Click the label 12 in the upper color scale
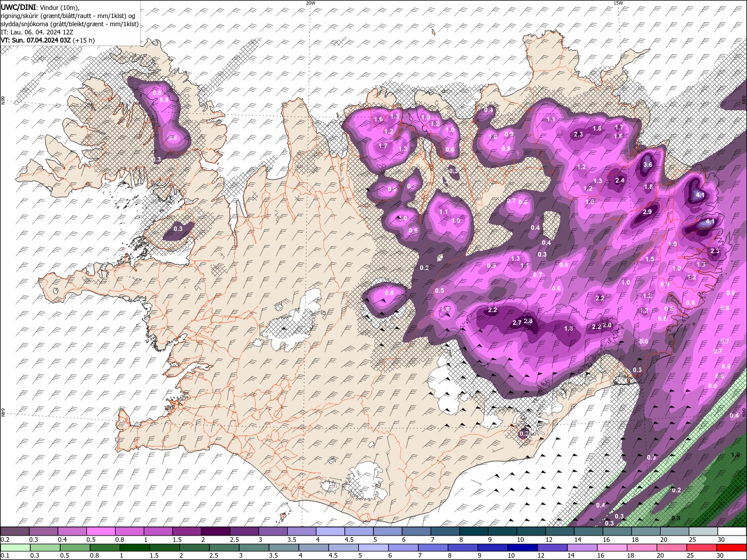Viewport: 747px width, 560px height. tap(549, 540)
